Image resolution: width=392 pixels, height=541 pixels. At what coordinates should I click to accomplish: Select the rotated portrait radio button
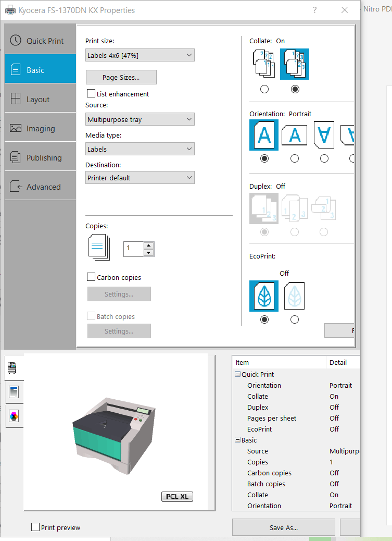(x=324, y=159)
